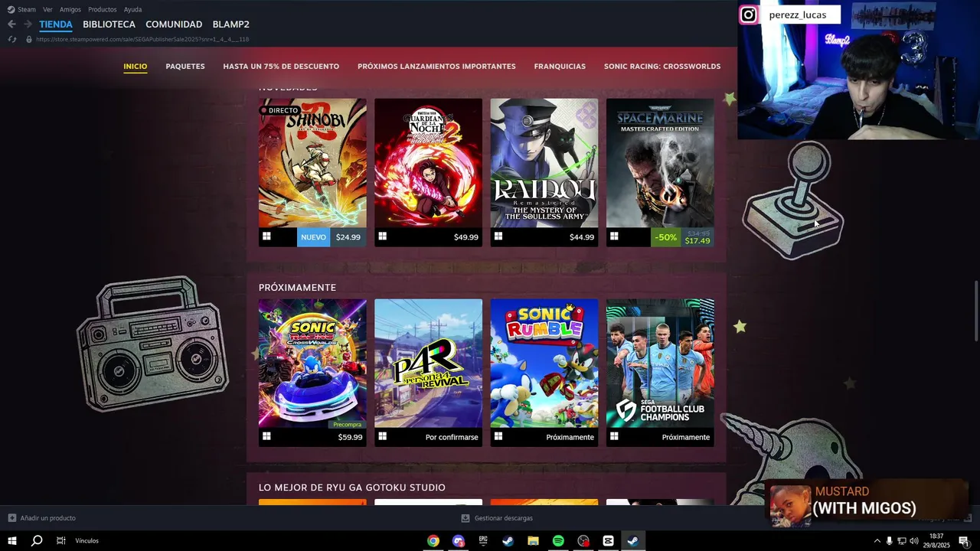Open the Instagram icon on the stream overlay
Screen dimensions: 980x551
click(x=749, y=15)
